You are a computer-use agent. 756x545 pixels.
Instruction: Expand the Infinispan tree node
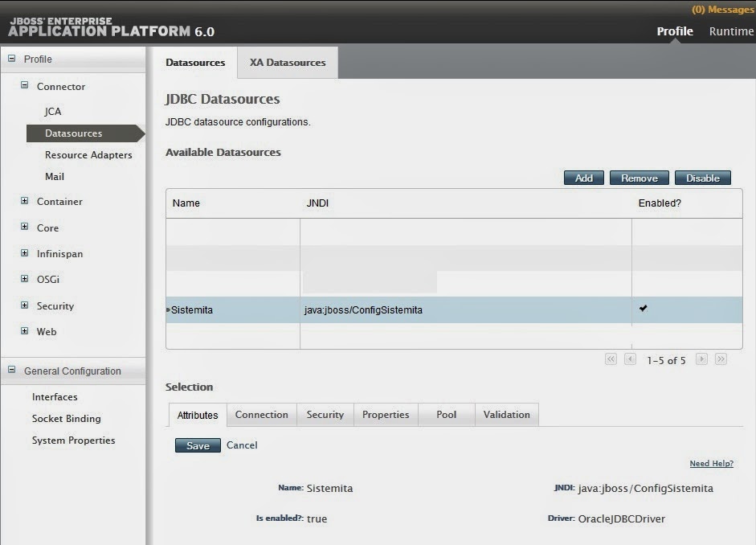[x=25, y=252]
